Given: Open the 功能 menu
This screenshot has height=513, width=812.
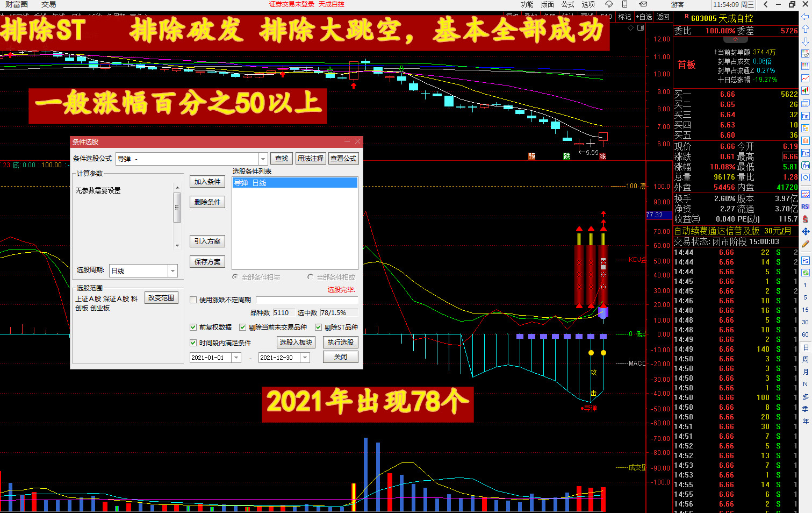Looking at the screenshot, I should (527, 4).
